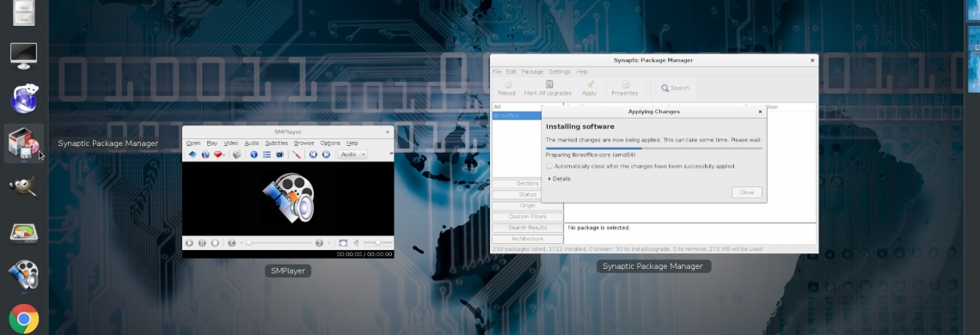The width and height of the screenshot is (980, 335).
Task: Click the SMPlayer icon in the dock
Action: [x=24, y=275]
